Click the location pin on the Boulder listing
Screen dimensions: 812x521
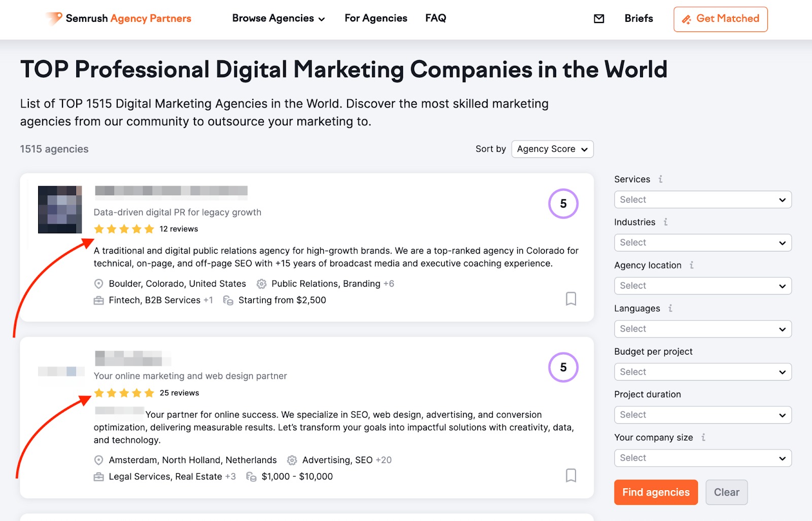tap(99, 284)
